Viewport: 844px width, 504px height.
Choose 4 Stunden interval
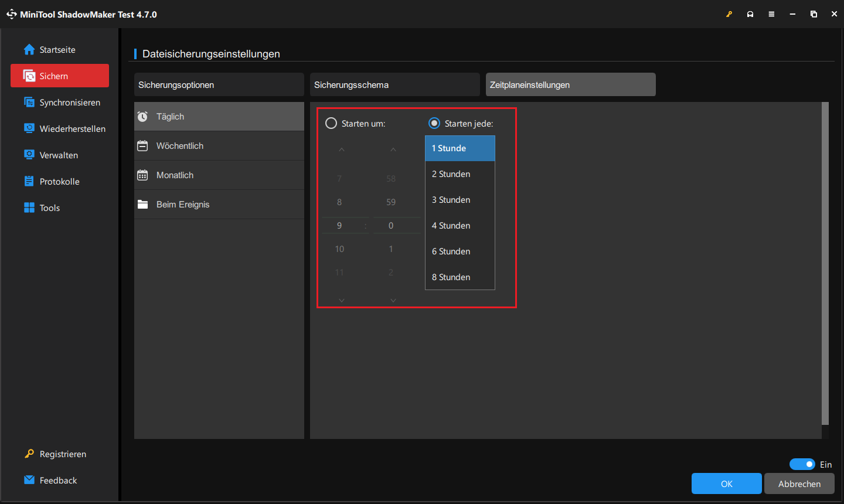[460, 226]
